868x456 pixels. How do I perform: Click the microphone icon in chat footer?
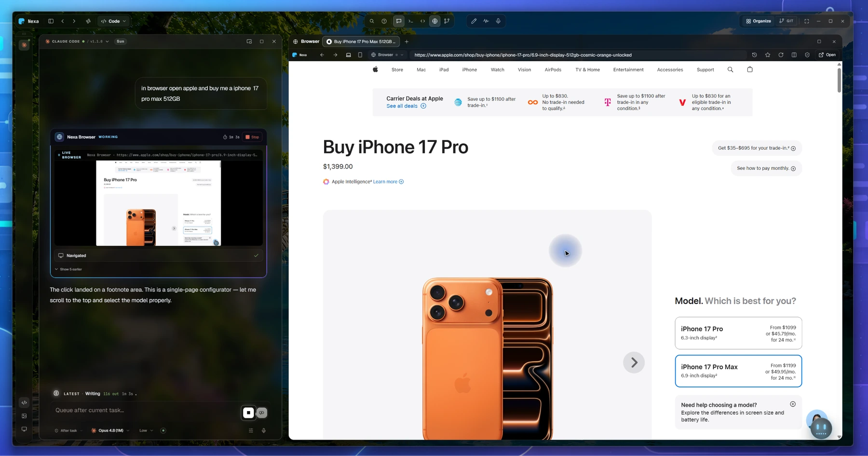264,430
